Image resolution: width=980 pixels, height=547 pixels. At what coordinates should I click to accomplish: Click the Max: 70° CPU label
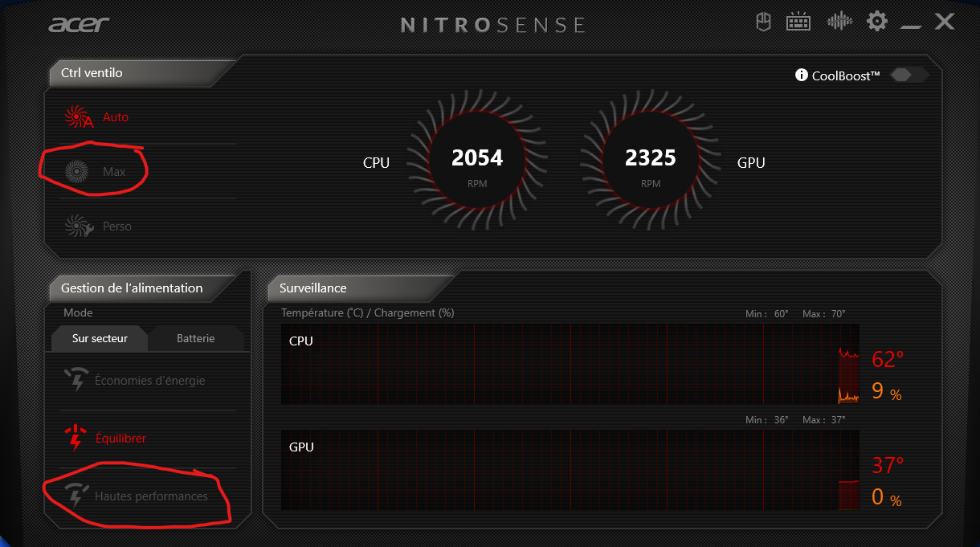[824, 314]
